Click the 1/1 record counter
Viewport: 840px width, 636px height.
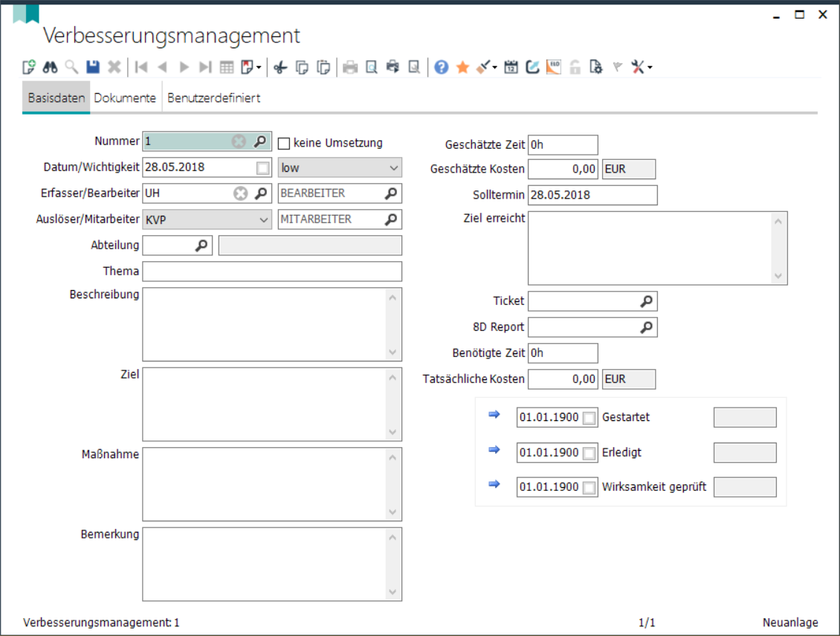click(x=647, y=623)
